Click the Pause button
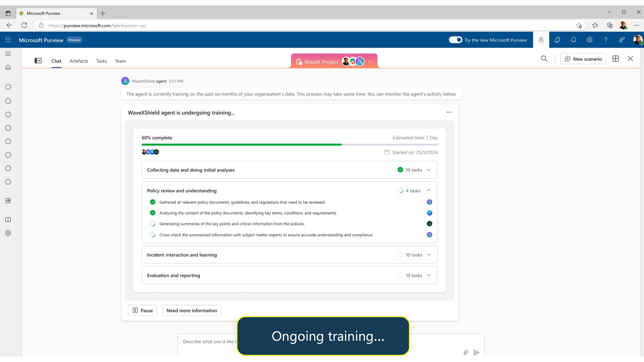 (x=143, y=310)
